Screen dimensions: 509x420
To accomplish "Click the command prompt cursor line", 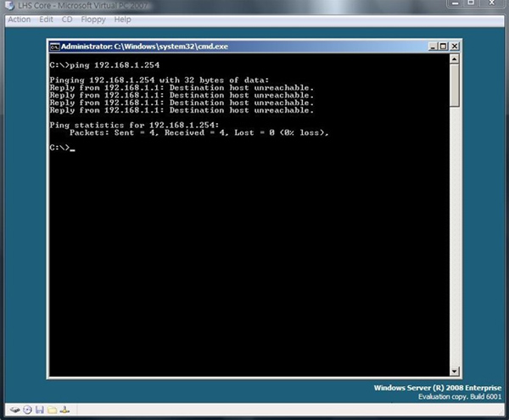I will click(64, 148).
